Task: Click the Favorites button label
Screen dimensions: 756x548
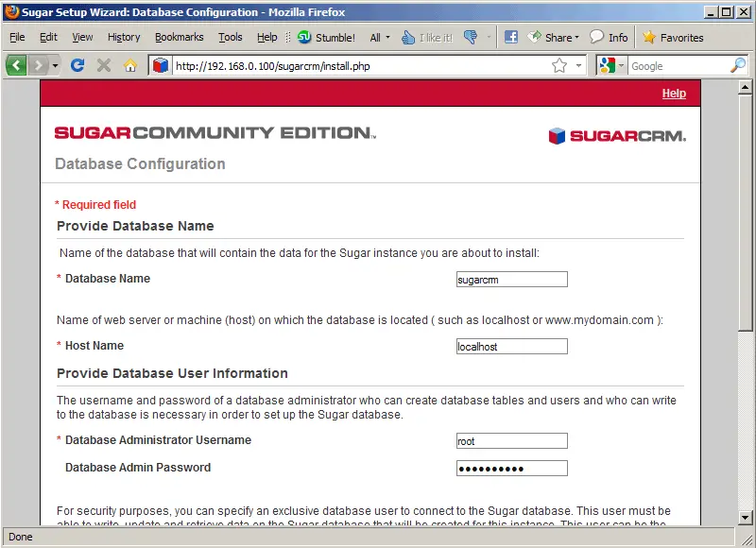Action: pos(681,38)
